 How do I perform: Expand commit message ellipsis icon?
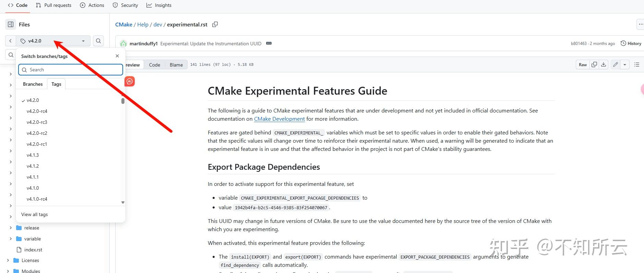(269, 44)
